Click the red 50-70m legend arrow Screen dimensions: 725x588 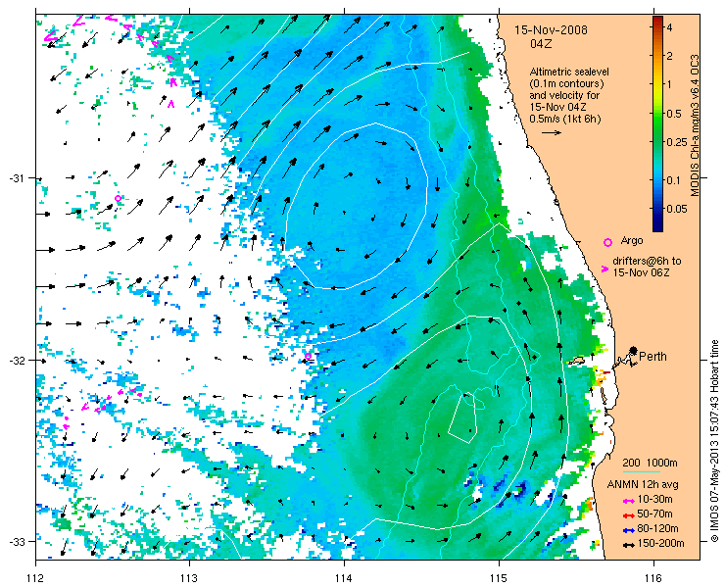628,515
